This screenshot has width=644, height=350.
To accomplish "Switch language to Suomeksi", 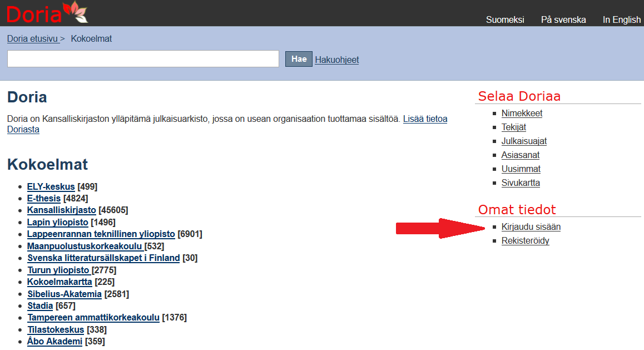I will pyautogui.click(x=505, y=19).
